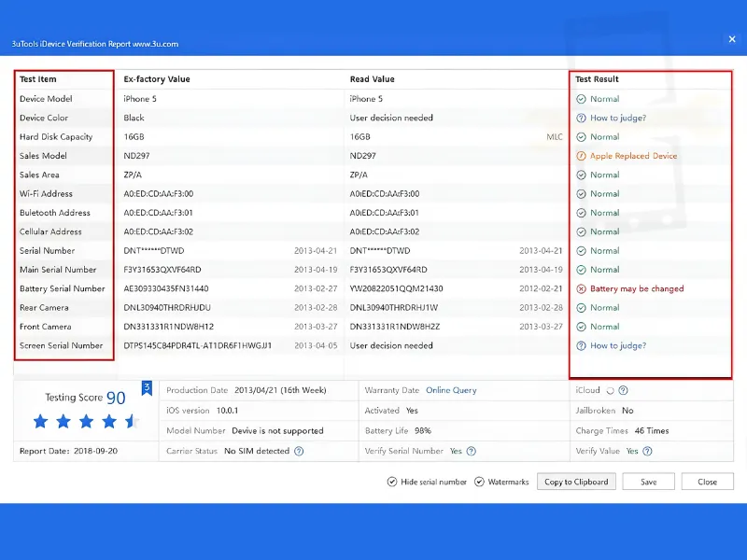747x560 pixels.
Task: Click question icon in Screen Serial Number row
Action: coord(581,345)
